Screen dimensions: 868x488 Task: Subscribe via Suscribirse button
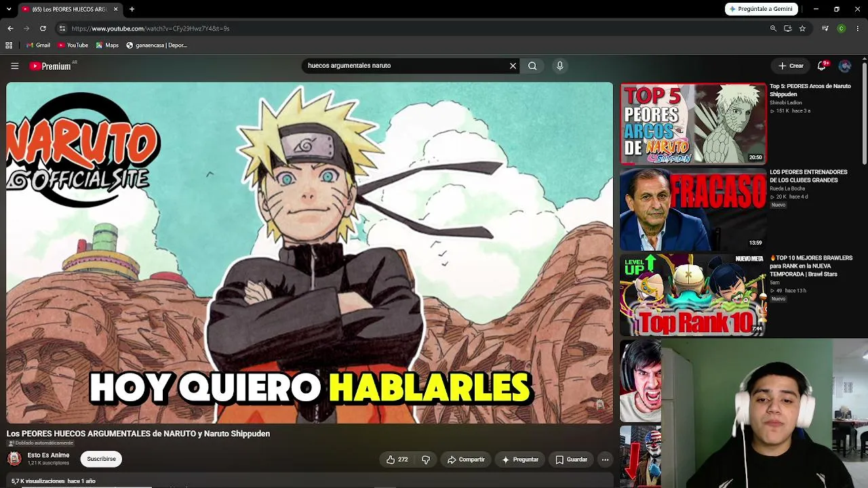coord(101,459)
